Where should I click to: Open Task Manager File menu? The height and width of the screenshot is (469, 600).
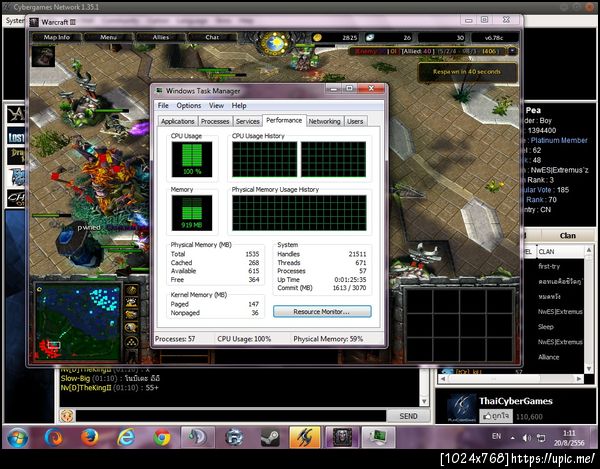tap(163, 106)
